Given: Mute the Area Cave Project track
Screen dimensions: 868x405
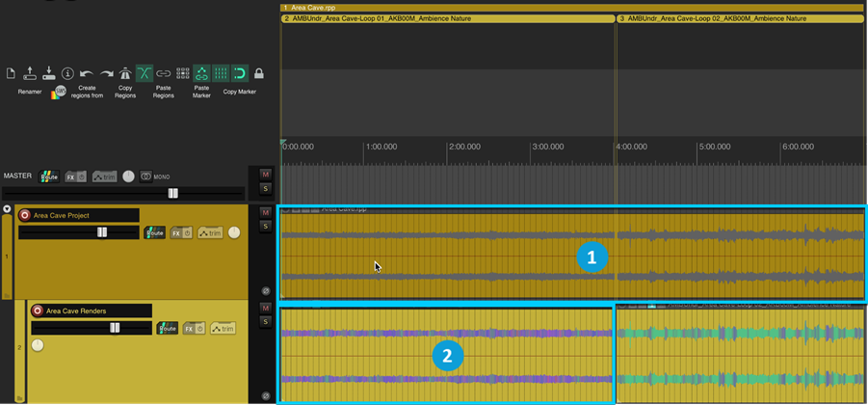Looking at the screenshot, I should [266, 212].
